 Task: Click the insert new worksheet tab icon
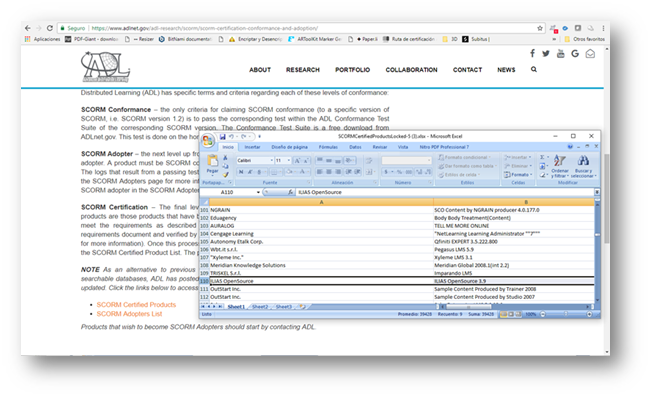pyautogui.click(x=302, y=307)
